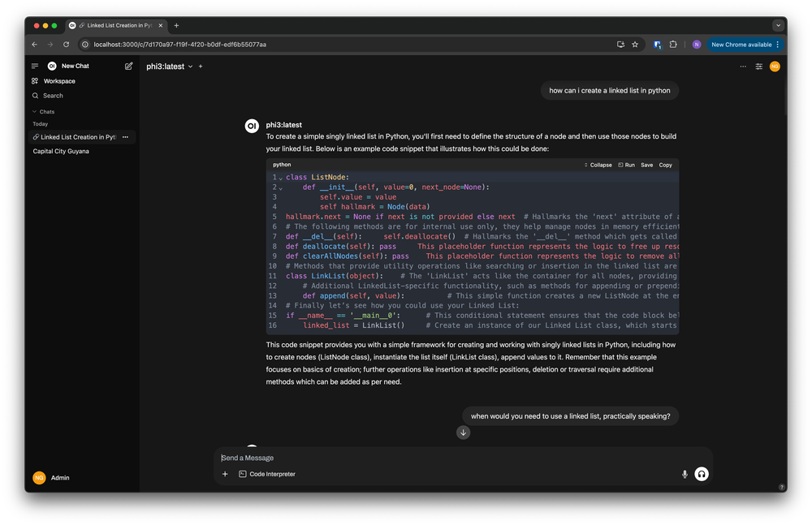Open a new chat with the pencil icon
The width and height of the screenshot is (812, 525).
(x=128, y=66)
